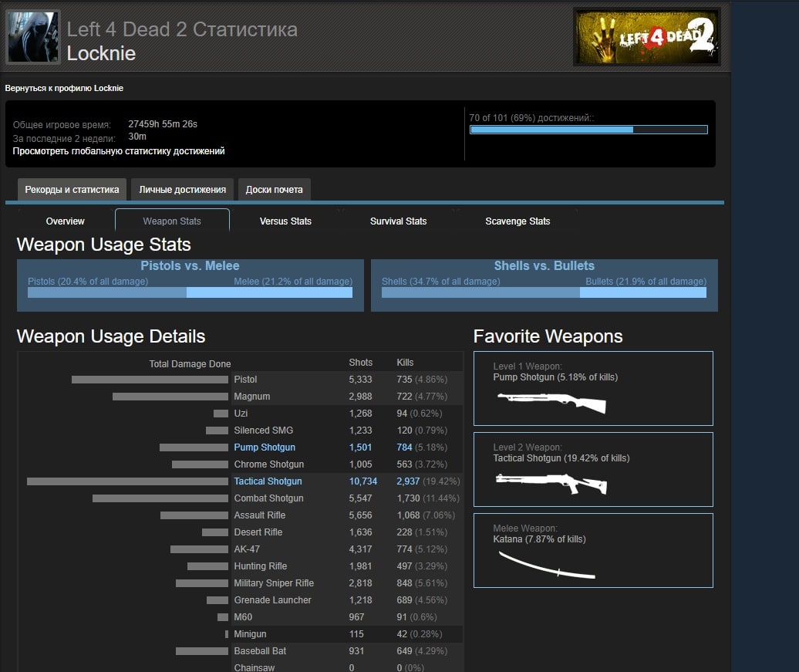This screenshot has height=672, width=799.
Task: Click the Combat Shotgun 1,730 kills value
Action: [x=408, y=498]
